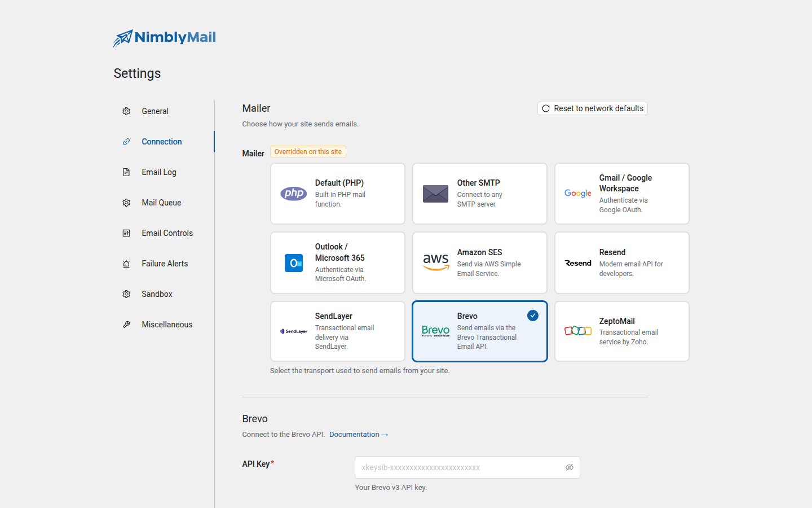Open the Brevo Documentation link
The height and width of the screenshot is (508, 812).
pos(359,435)
